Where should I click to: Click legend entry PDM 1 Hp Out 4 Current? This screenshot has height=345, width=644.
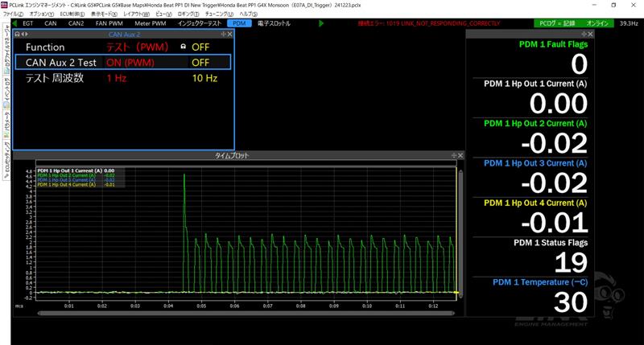(x=76, y=185)
